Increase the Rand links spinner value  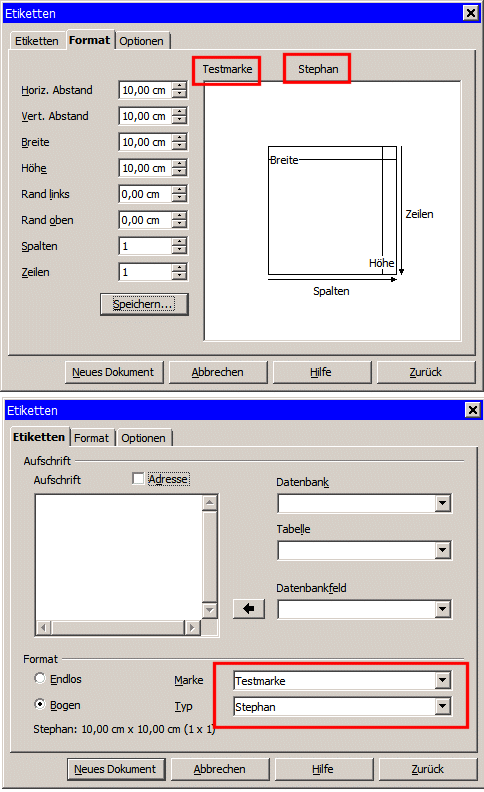point(179,190)
